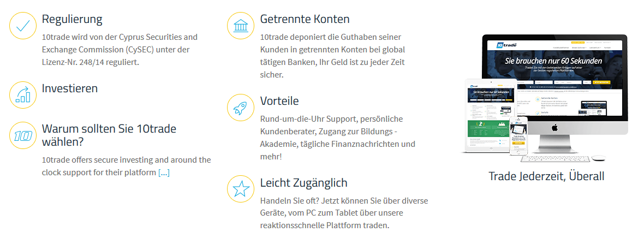Expand the [...] read more link
644x238 pixels.
pos(164,172)
